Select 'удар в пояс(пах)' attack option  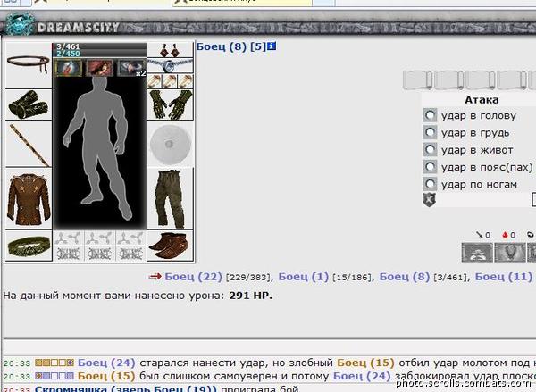pos(430,167)
